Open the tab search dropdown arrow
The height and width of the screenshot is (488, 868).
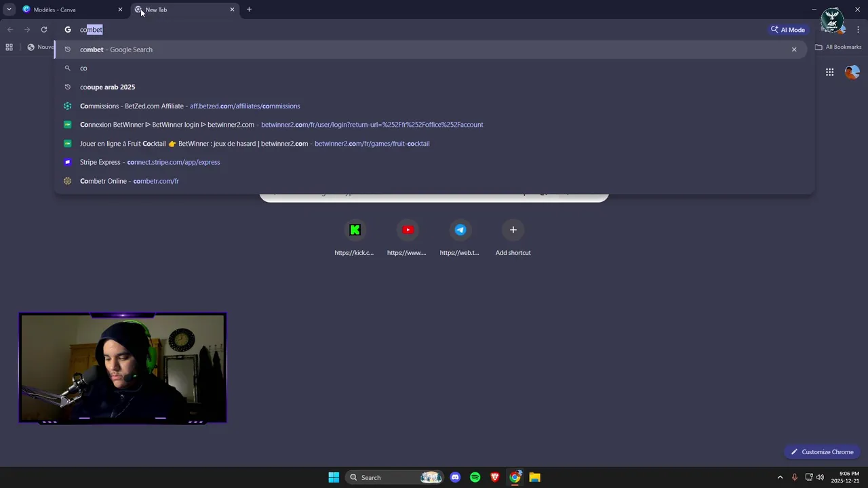coord(9,9)
